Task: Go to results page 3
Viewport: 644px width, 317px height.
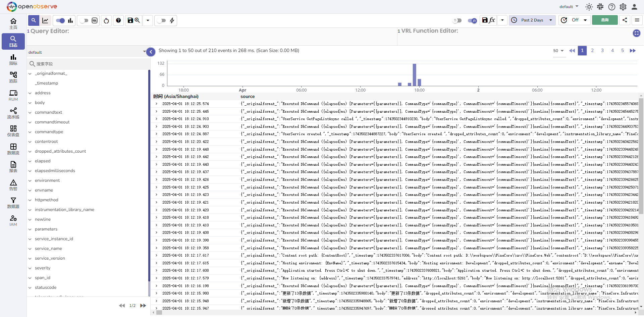Action: 602,50
